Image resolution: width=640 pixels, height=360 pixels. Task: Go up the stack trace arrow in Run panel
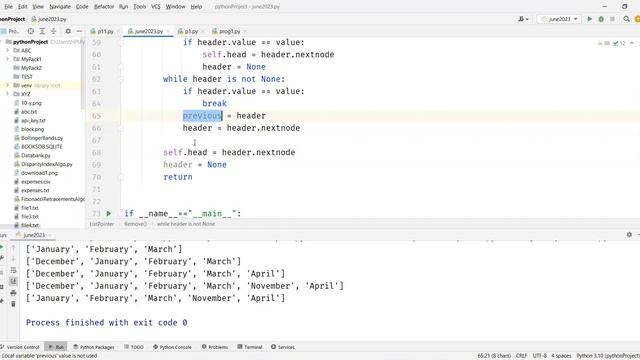(x=13, y=248)
